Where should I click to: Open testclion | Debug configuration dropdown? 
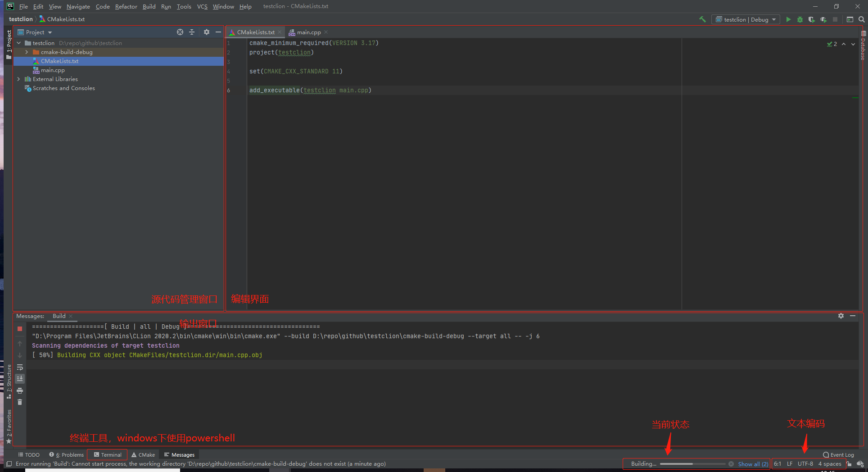[746, 19]
